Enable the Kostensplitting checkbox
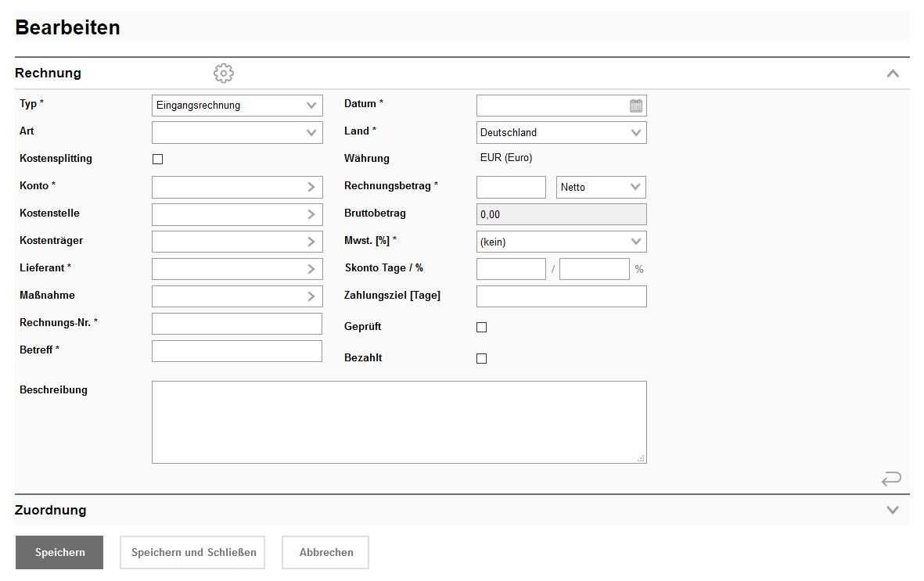The height and width of the screenshot is (581, 924). coord(158,160)
